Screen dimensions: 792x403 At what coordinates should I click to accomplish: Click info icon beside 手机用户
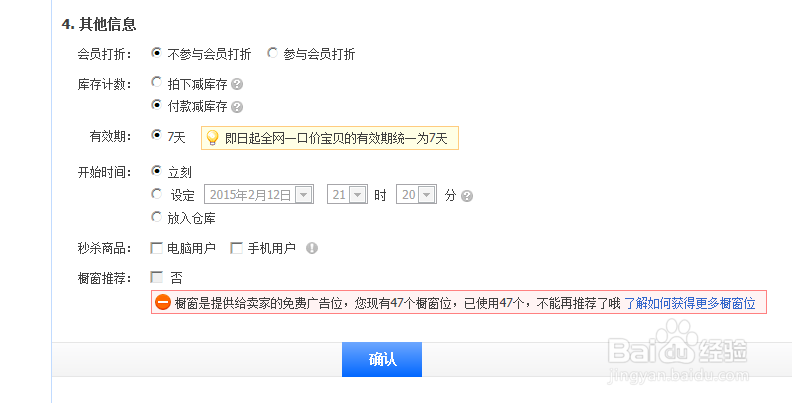[x=312, y=248]
